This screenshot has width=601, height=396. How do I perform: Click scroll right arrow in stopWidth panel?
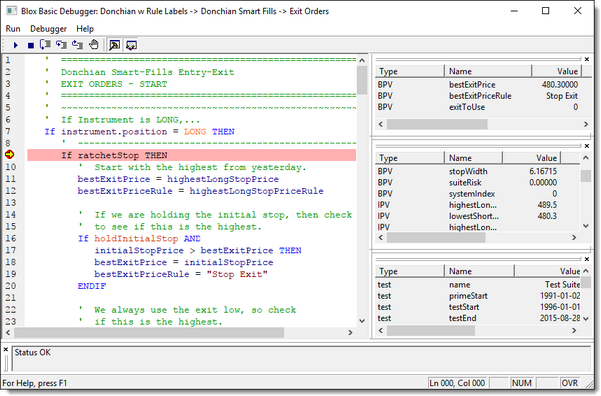574,238
